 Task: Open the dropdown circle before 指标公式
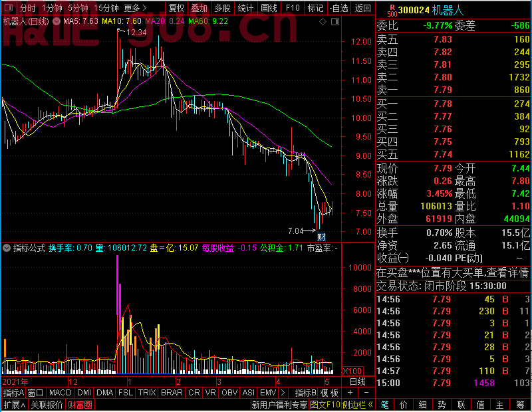point(7,248)
